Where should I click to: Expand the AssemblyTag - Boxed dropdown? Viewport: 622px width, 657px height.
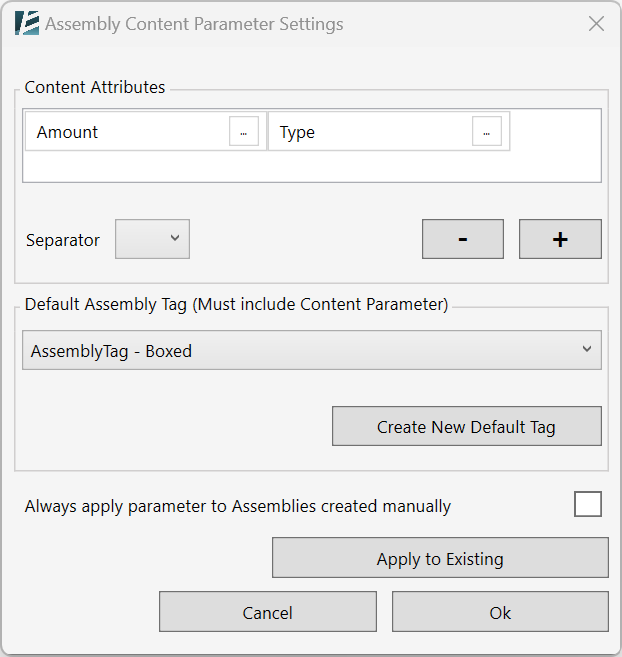click(312, 350)
